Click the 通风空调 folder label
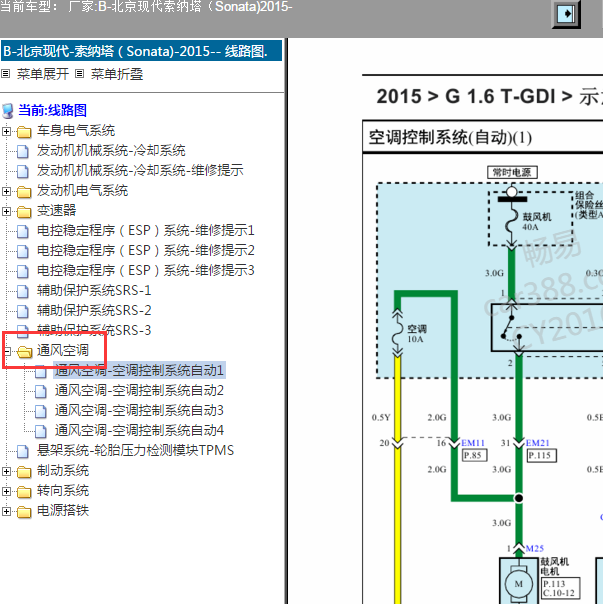 pyautogui.click(x=63, y=351)
